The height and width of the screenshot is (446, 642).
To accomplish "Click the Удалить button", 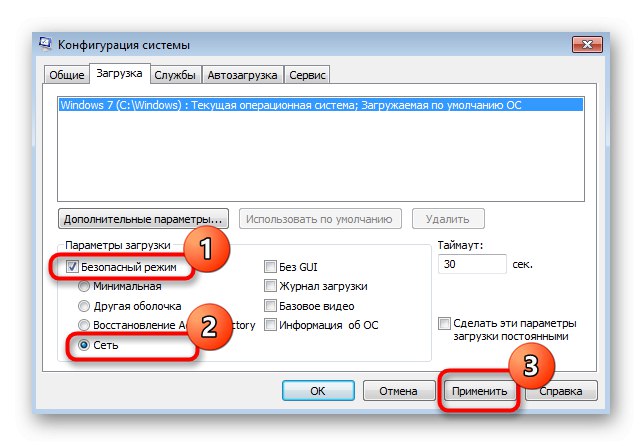I will [448, 219].
